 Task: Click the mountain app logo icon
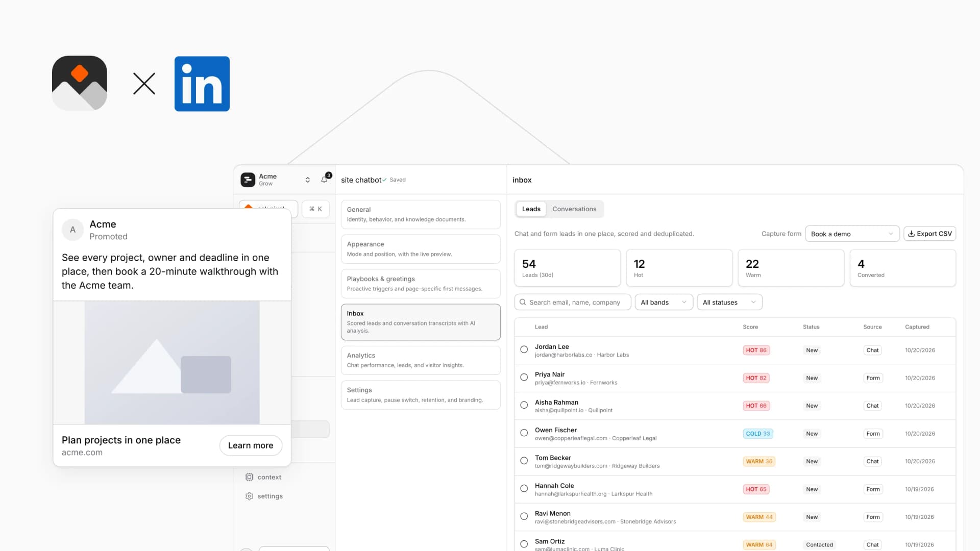(80, 83)
